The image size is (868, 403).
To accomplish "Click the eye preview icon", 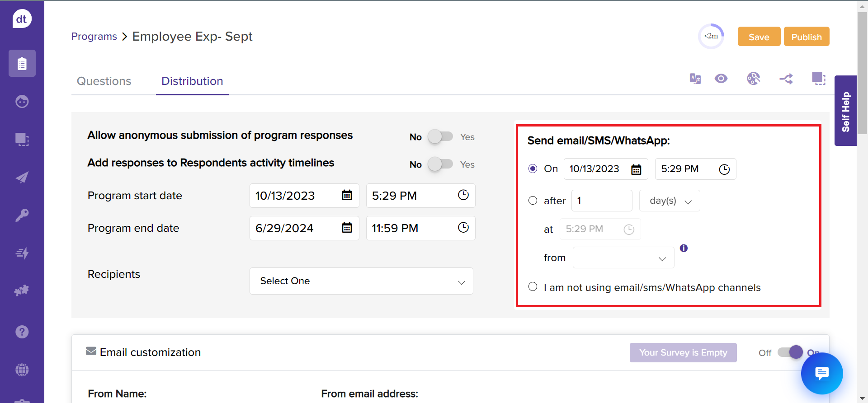I will point(721,79).
